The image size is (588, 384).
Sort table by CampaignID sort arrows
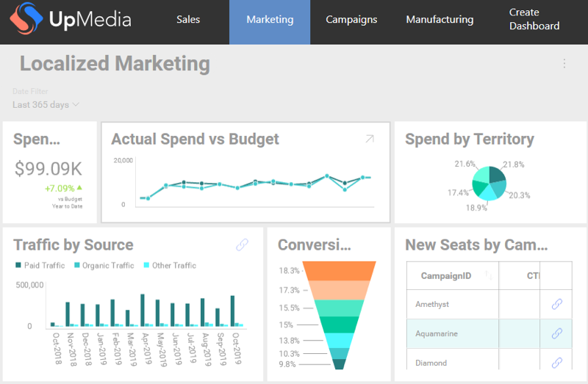(487, 276)
